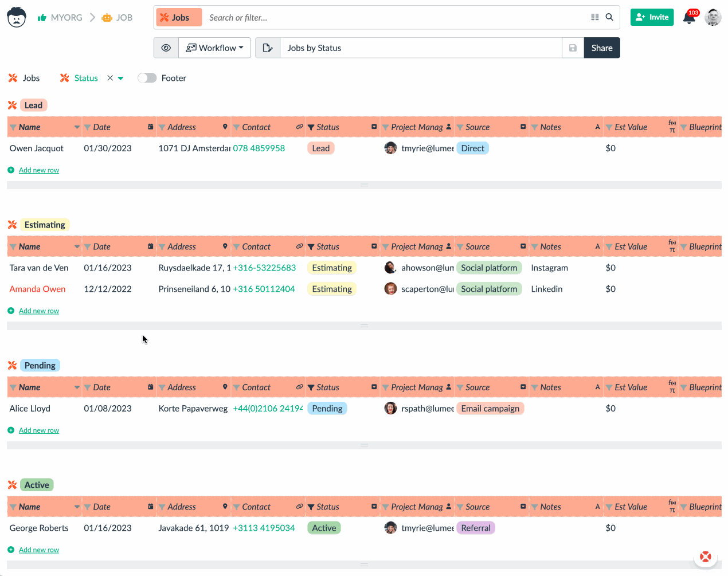Select the Status grouping tab

coord(86,78)
